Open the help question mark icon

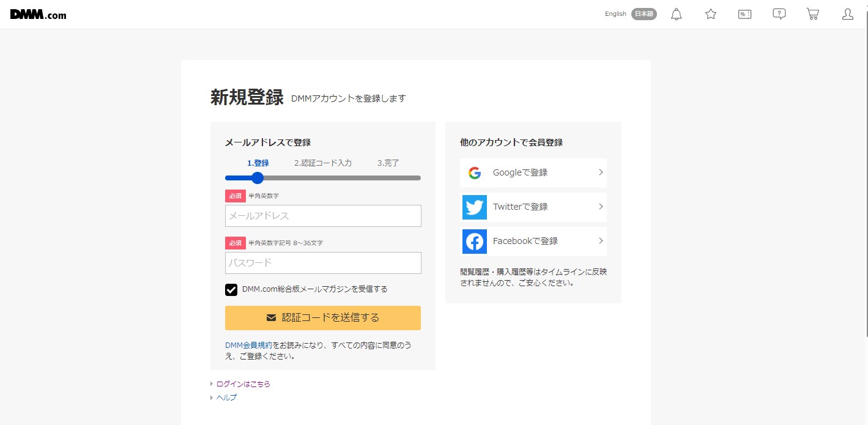[x=779, y=14]
